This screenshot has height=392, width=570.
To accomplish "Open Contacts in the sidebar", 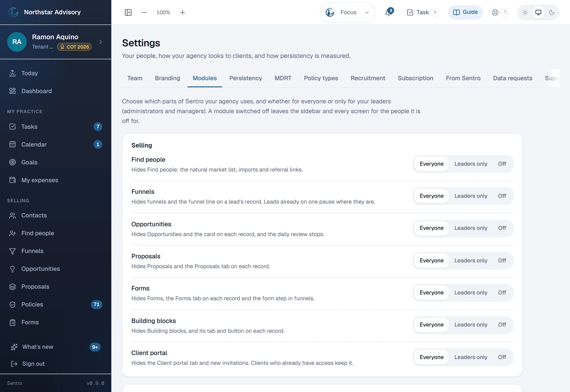I will coord(55,215).
